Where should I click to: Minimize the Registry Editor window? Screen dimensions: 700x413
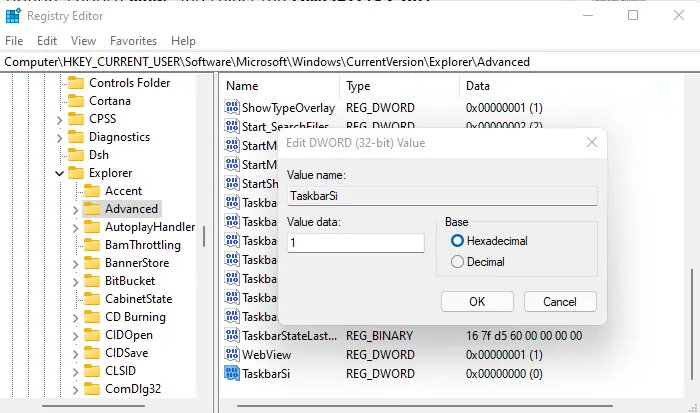(588, 15)
